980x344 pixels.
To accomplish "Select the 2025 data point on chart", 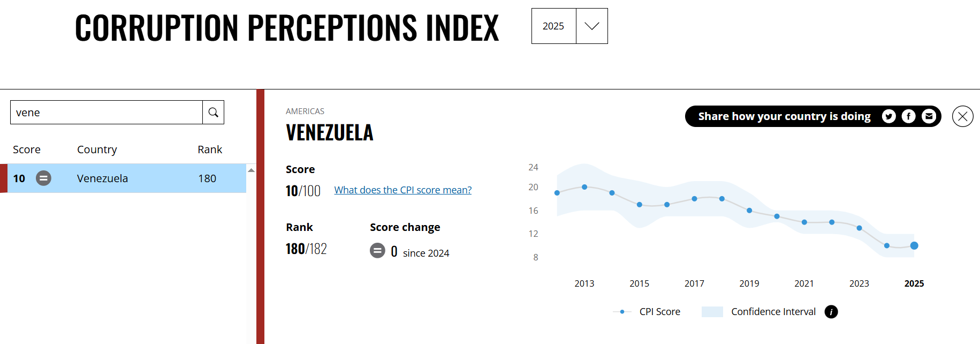I will click(x=914, y=246).
